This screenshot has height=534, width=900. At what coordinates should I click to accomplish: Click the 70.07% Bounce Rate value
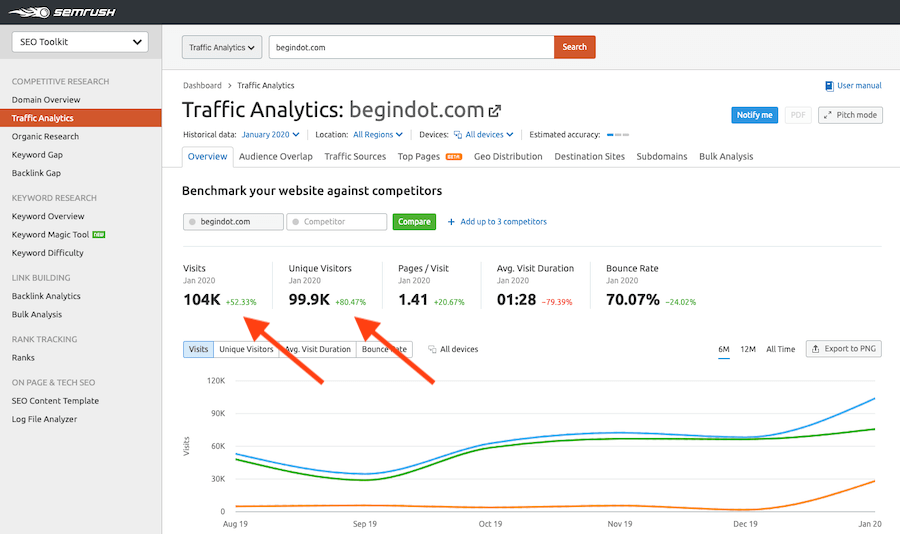pos(633,300)
